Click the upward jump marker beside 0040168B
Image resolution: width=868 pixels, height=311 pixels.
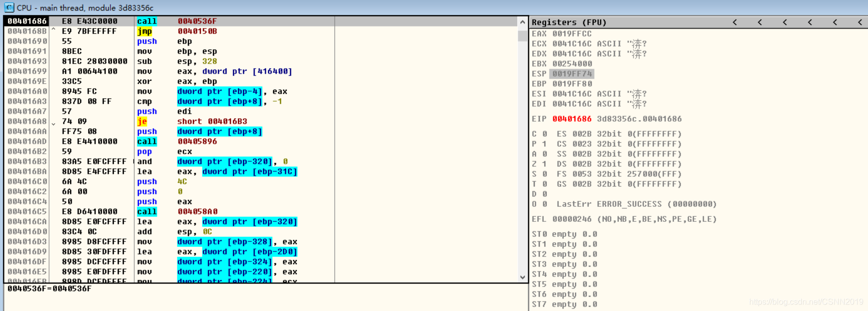54,30
